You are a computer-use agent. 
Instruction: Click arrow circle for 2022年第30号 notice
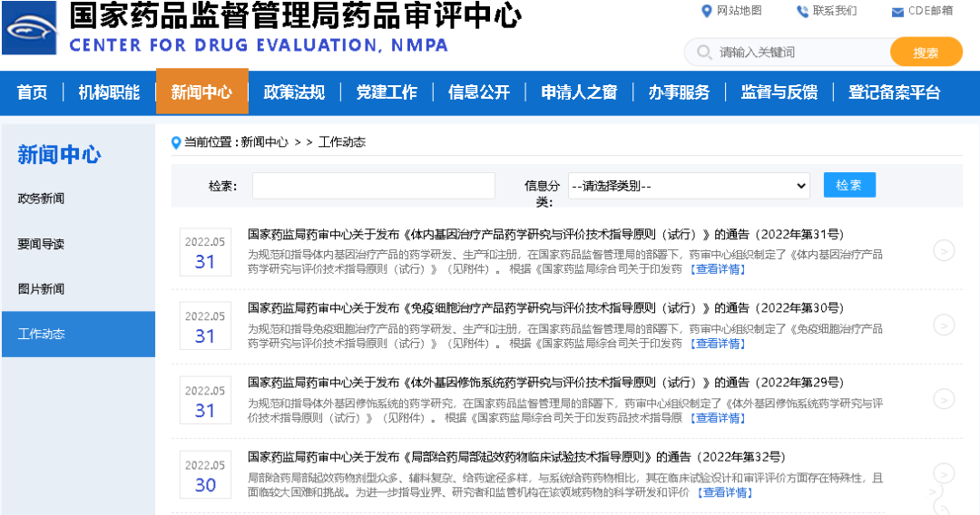[944, 326]
